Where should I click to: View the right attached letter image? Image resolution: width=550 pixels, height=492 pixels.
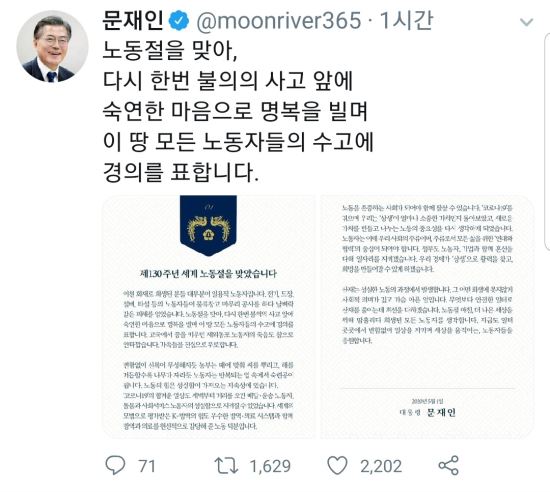click(427, 316)
